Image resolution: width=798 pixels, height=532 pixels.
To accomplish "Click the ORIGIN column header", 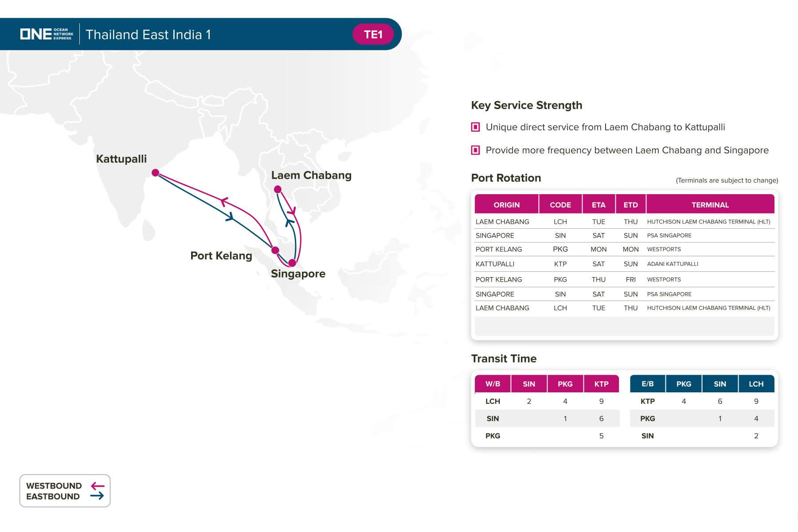I will [506, 204].
